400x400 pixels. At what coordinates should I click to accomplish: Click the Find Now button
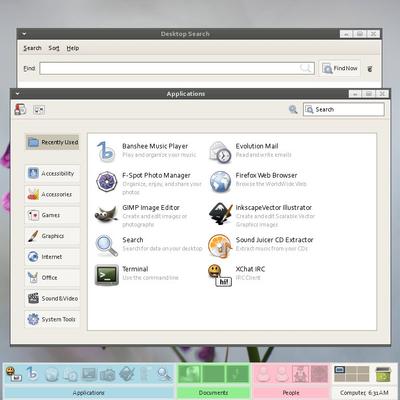pyautogui.click(x=340, y=68)
